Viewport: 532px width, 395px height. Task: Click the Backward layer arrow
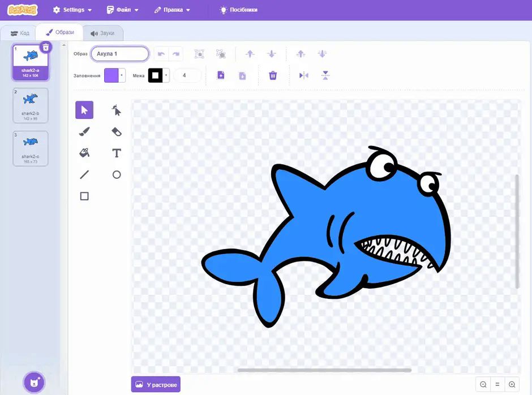click(272, 54)
